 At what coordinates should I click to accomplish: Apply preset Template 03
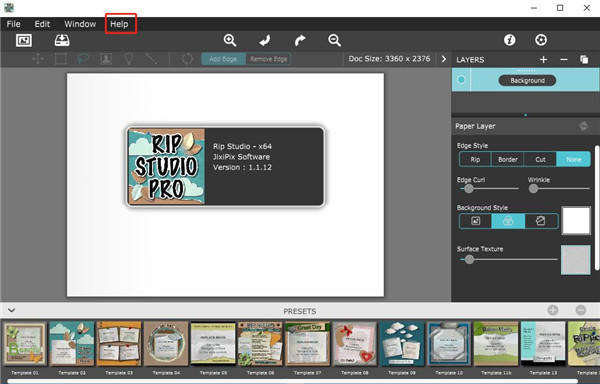click(119, 343)
